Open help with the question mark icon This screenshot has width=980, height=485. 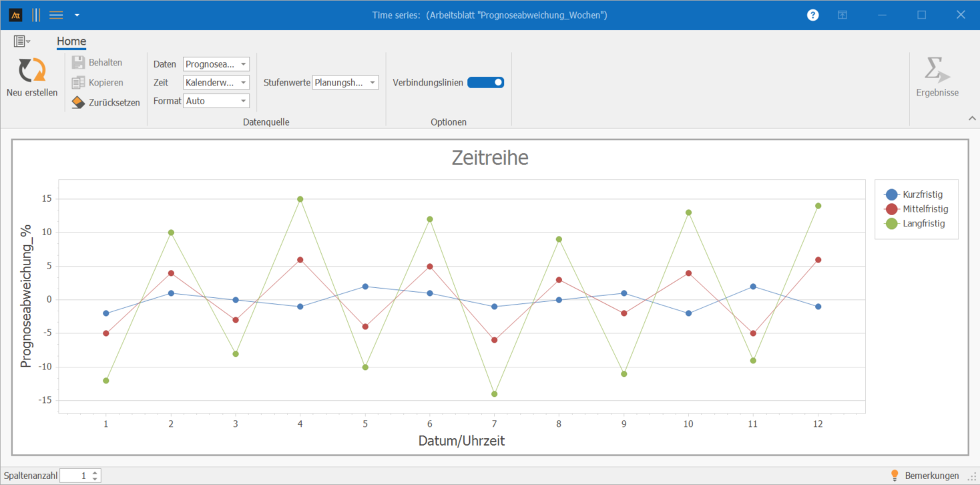(x=812, y=15)
